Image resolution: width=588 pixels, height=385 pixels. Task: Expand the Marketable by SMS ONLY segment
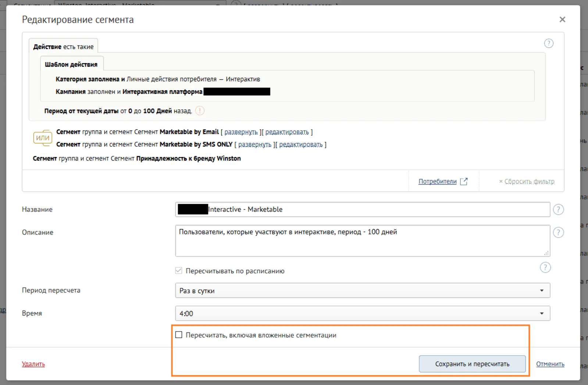tap(254, 145)
